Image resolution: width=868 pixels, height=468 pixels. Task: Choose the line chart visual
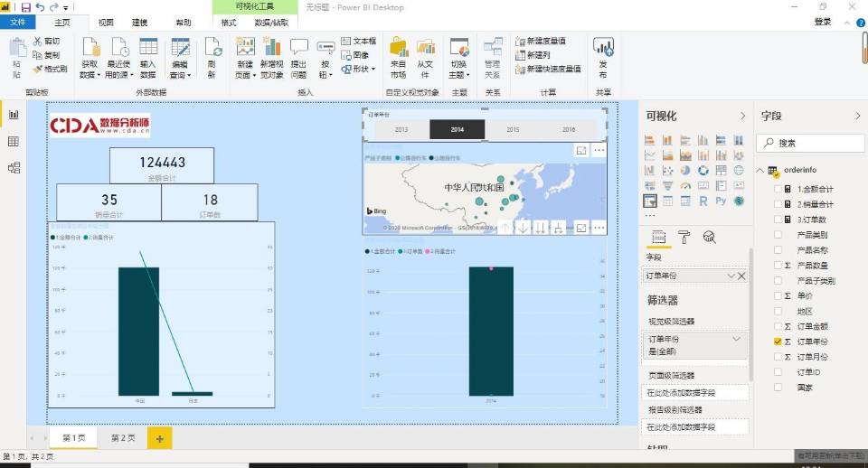[650, 155]
